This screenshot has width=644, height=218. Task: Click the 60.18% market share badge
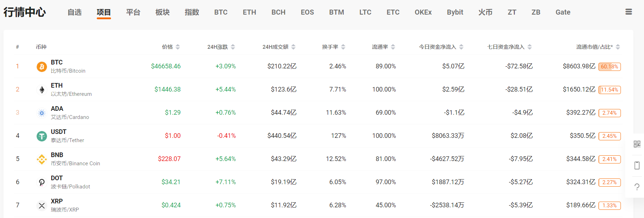(x=609, y=67)
